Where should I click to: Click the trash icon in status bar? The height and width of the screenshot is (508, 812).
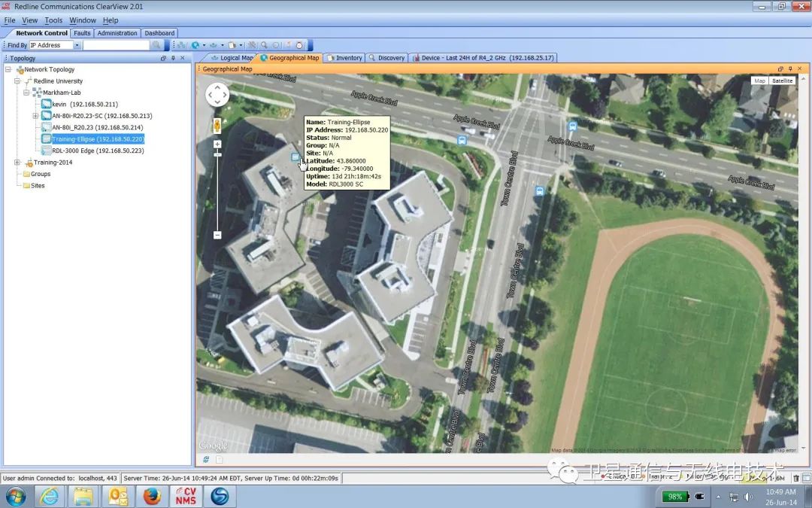[796, 478]
